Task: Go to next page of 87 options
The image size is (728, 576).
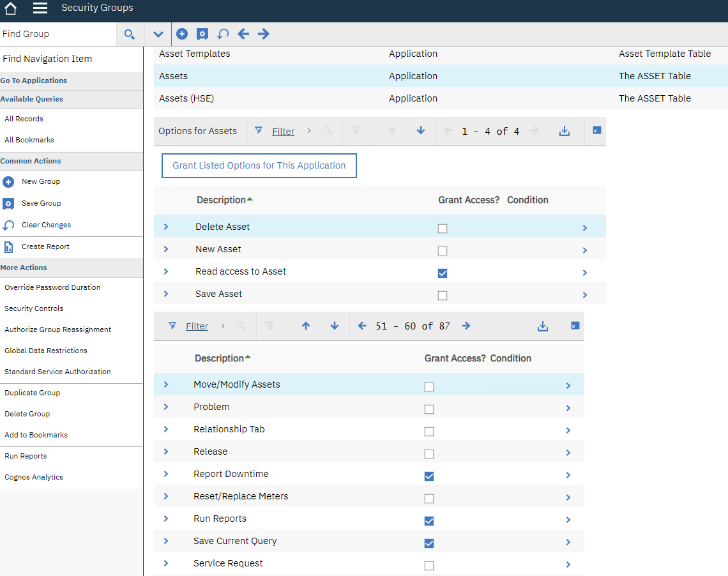Action: coord(466,326)
